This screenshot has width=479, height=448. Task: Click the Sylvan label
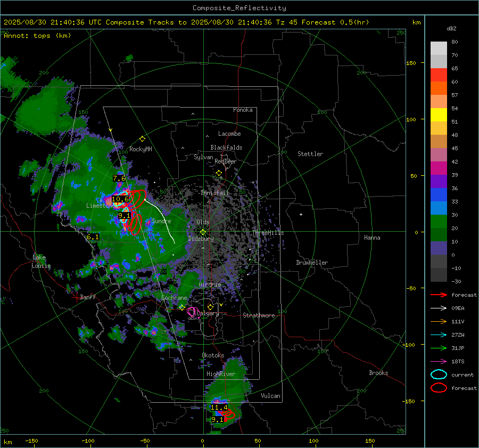pos(203,157)
